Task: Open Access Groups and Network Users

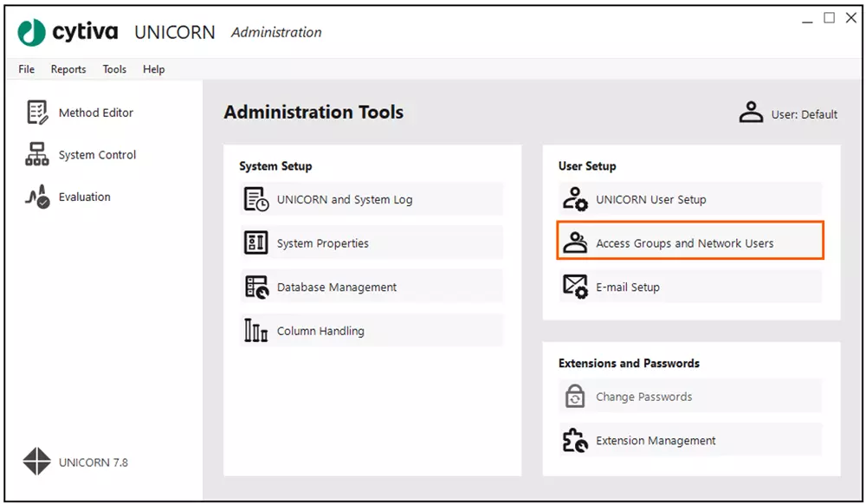Action: (x=688, y=242)
